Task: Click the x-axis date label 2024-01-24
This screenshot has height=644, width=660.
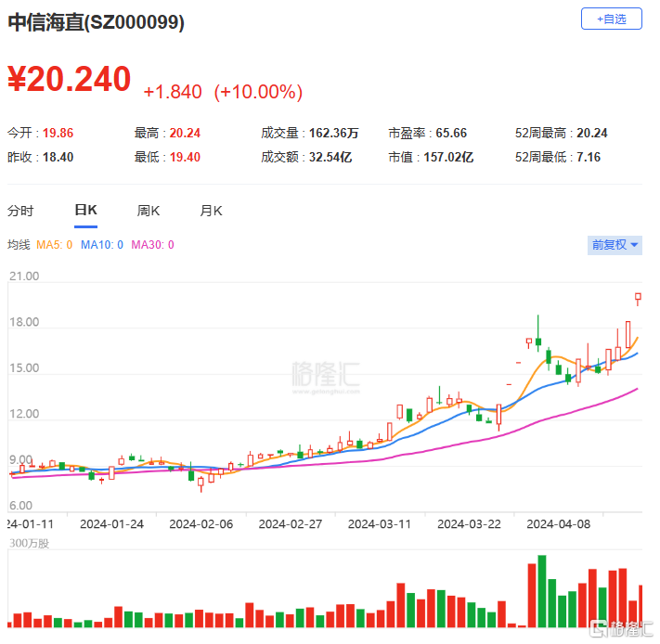Action: [x=112, y=524]
